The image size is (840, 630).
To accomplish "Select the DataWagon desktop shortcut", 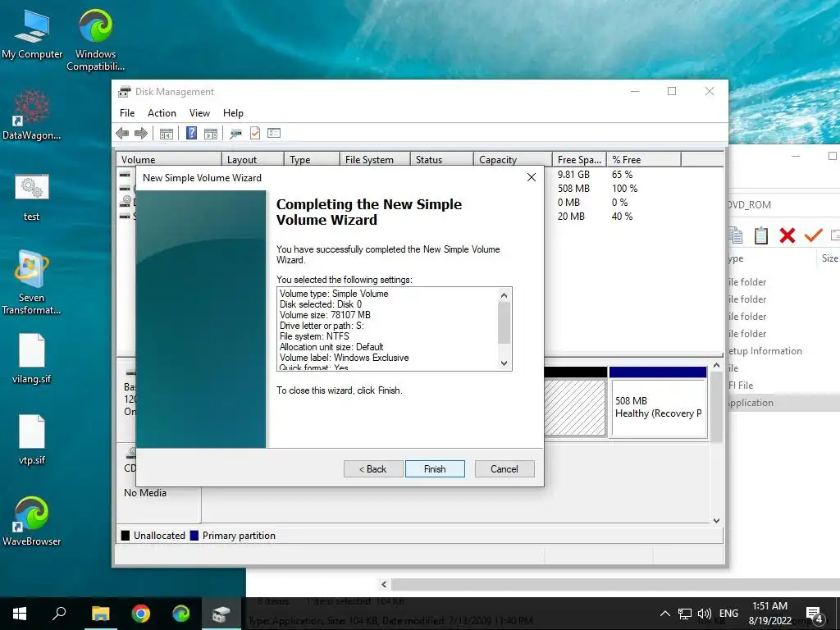I will click(32, 115).
